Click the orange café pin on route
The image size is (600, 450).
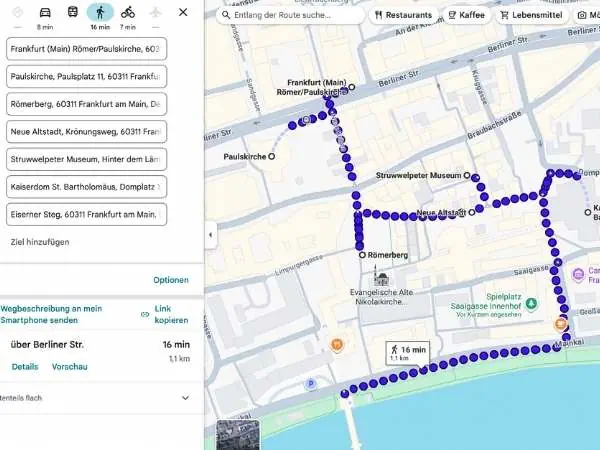tap(560, 324)
